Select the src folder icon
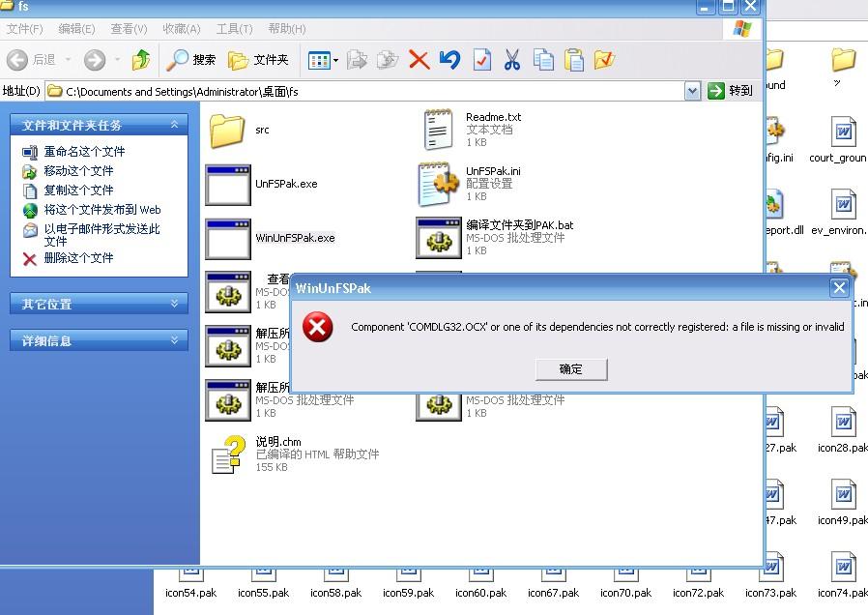This screenshot has width=868, height=615. pyautogui.click(x=227, y=131)
